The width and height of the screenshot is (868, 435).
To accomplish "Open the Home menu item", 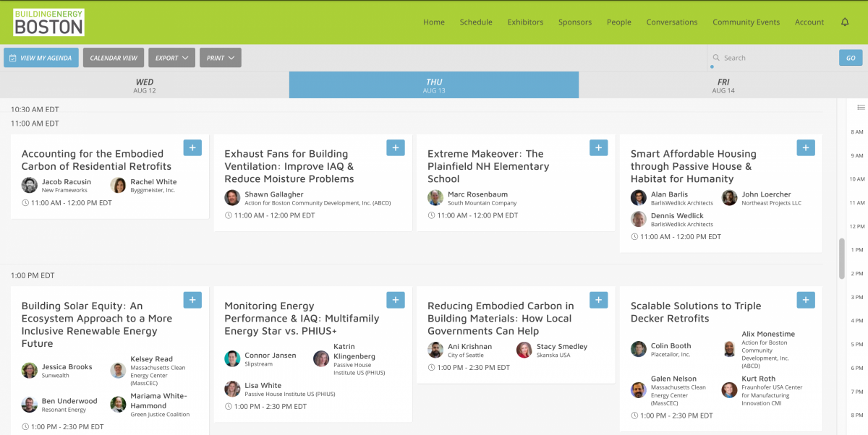I will tap(434, 22).
